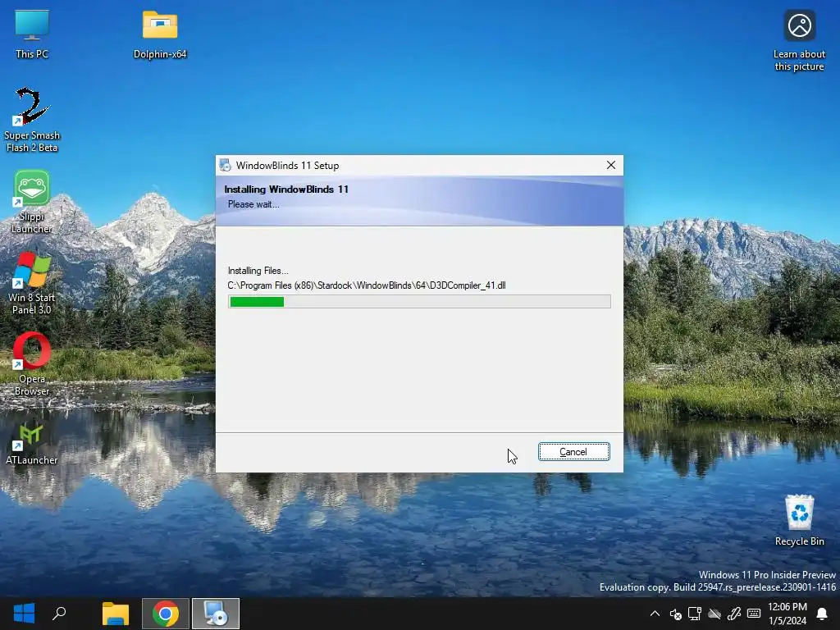Open the This PC desktop icon
The width and height of the screenshot is (840, 630).
[32, 33]
